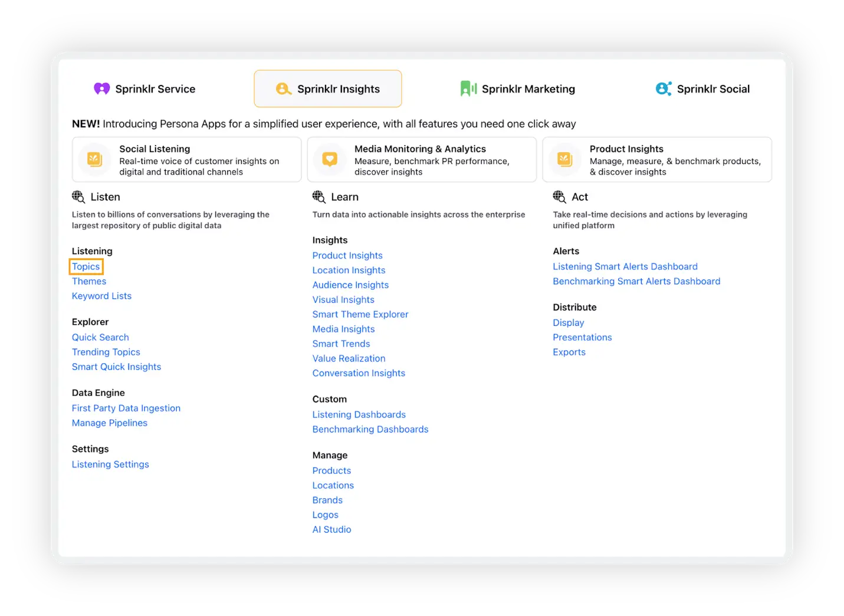
Task: Open Exports under Distribute
Action: point(569,352)
